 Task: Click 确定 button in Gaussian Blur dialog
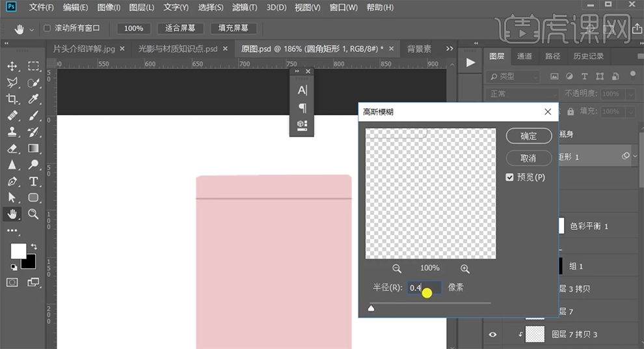point(528,136)
